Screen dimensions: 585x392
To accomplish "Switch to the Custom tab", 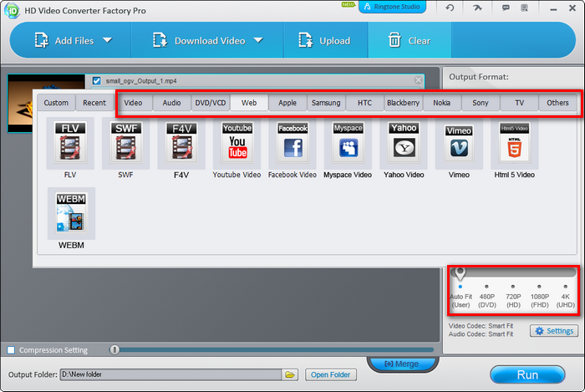I will (56, 103).
